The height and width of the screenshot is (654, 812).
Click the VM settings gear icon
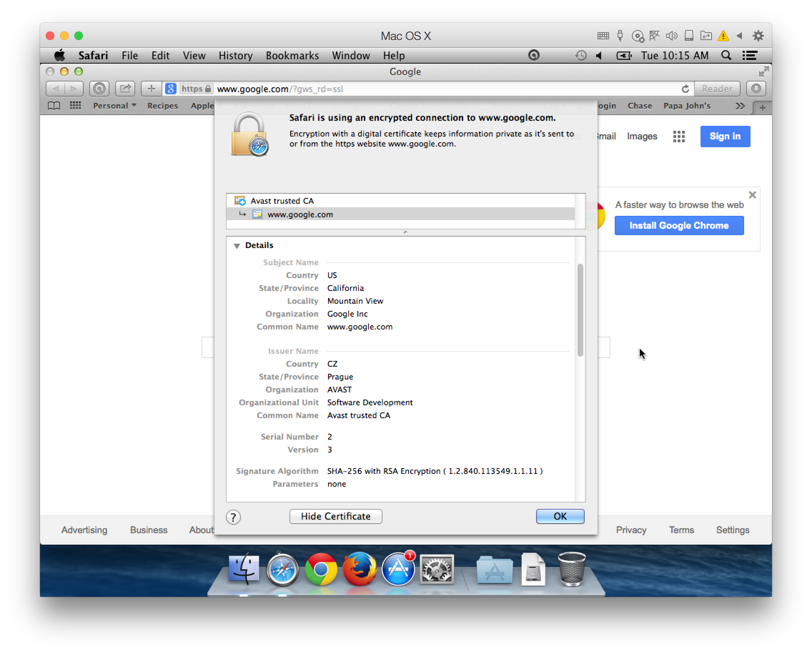point(758,36)
